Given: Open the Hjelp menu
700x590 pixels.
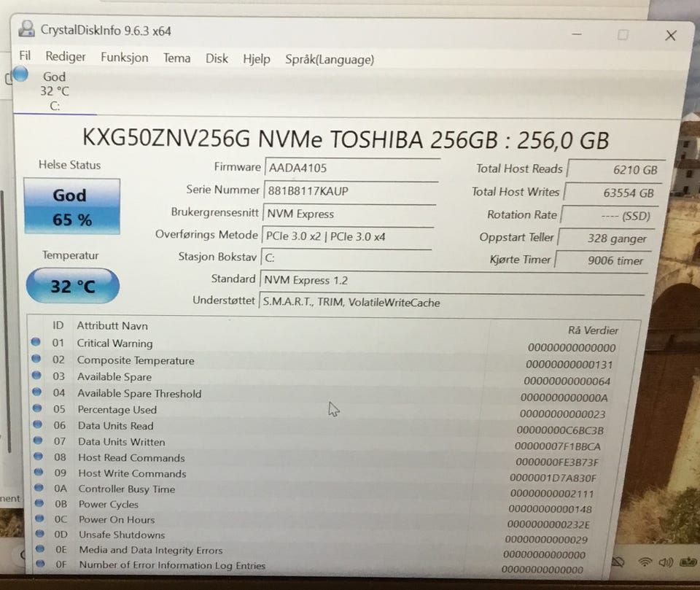Looking at the screenshot, I should pyautogui.click(x=257, y=59).
